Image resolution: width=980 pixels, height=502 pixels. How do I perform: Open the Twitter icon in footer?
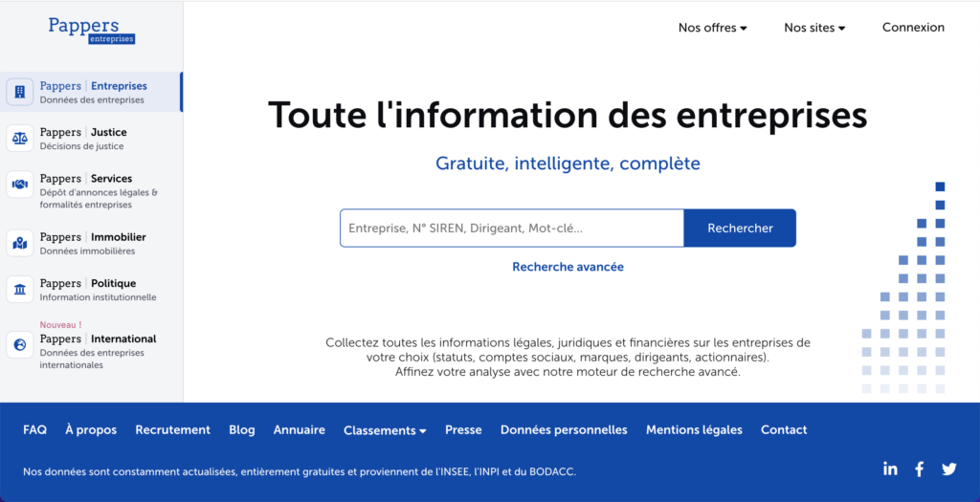[x=948, y=469]
